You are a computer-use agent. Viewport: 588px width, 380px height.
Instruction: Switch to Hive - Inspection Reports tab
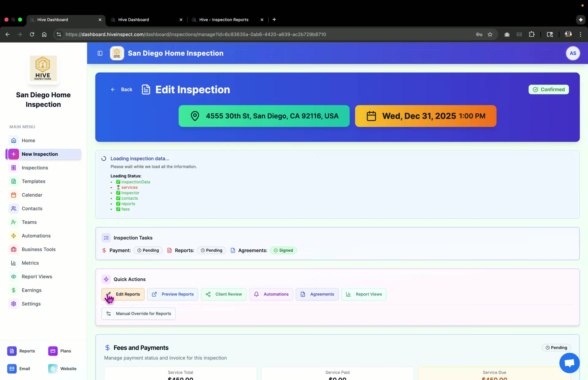(224, 20)
